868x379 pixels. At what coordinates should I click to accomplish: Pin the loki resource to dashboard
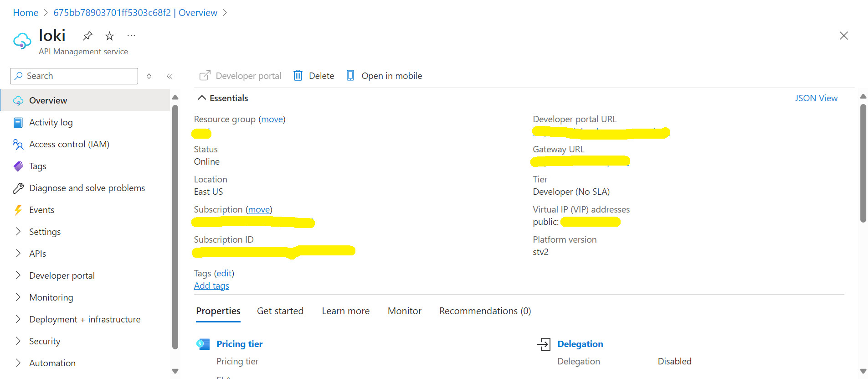[x=87, y=36]
